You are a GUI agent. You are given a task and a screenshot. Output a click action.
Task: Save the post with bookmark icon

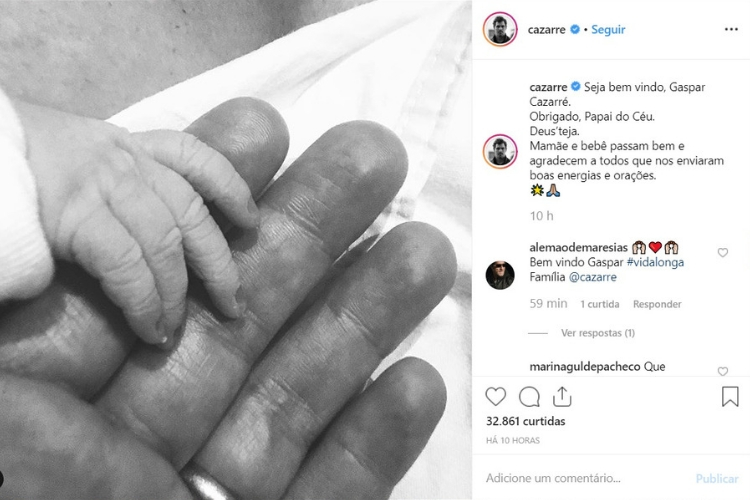coord(730,397)
